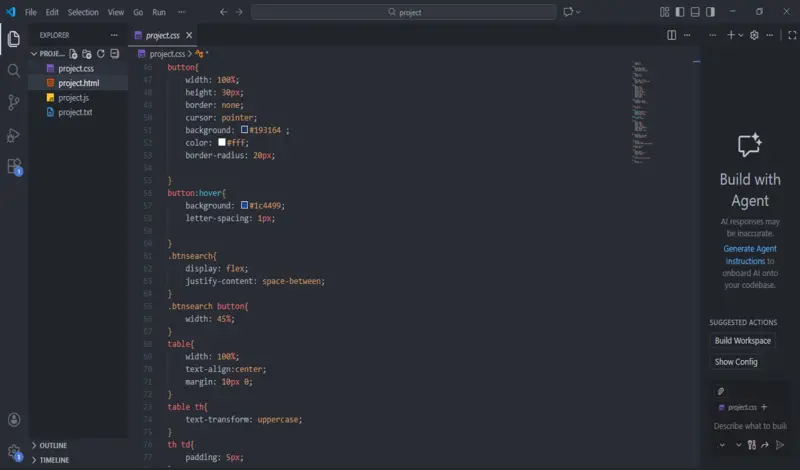Click the #193164 color swatch
Viewport: 800px width, 470px height.
pos(244,130)
